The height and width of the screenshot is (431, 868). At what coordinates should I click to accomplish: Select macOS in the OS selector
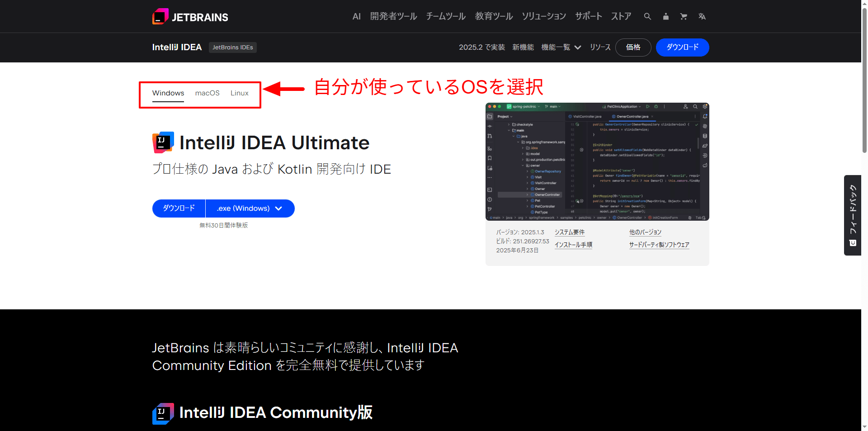(207, 93)
